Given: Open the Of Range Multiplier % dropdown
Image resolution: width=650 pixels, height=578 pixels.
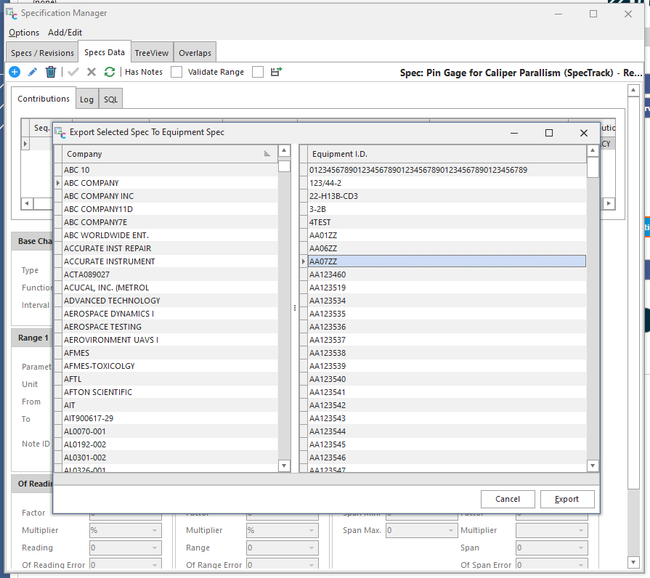Looking at the screenshot, I should click(311, 530).
